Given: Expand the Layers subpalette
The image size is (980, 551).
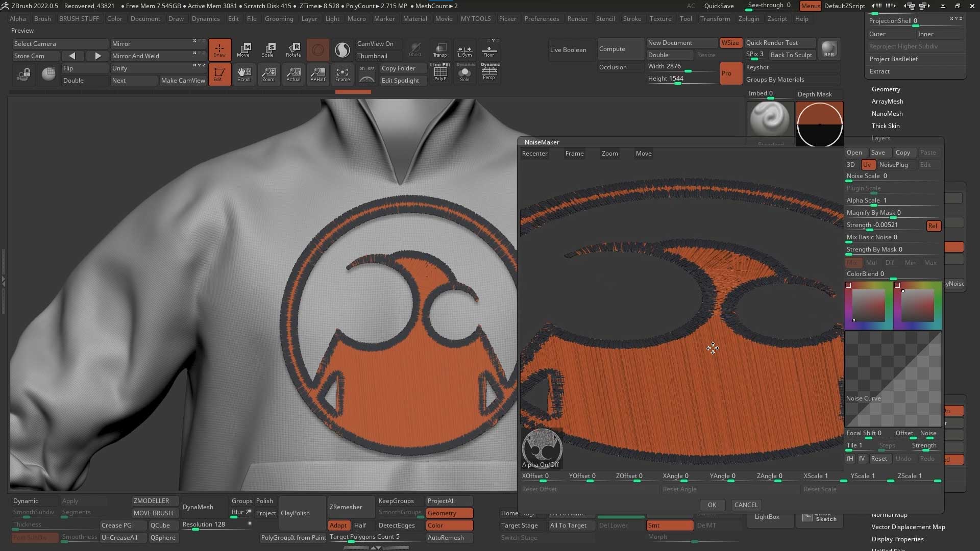Looking at the screenshot, I should (881, 138).
